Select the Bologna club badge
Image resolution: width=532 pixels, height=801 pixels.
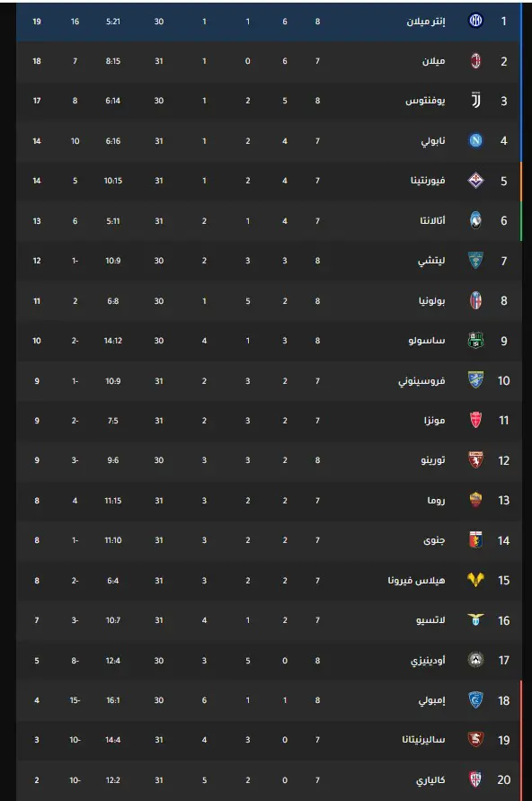click(476, 300)
